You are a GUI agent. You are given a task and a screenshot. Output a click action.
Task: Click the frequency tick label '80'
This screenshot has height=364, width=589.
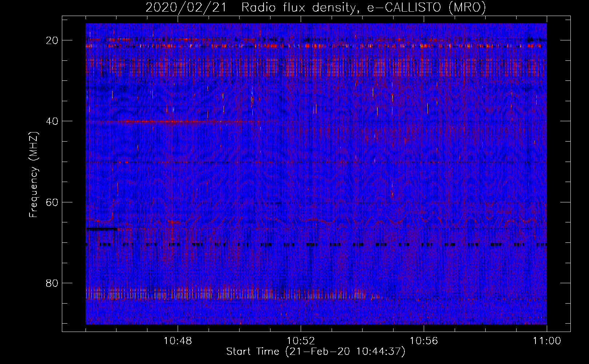52,283
